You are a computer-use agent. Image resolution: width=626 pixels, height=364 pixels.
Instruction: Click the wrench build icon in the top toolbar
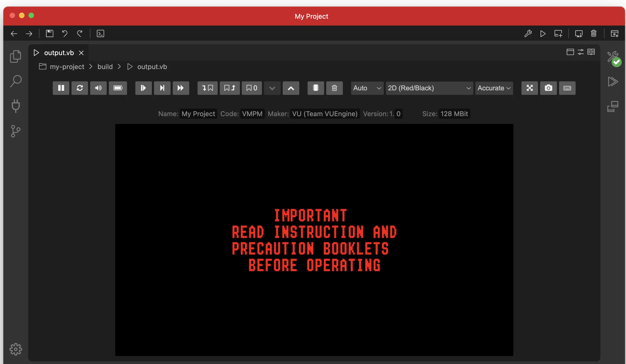(x=528, y=33)
